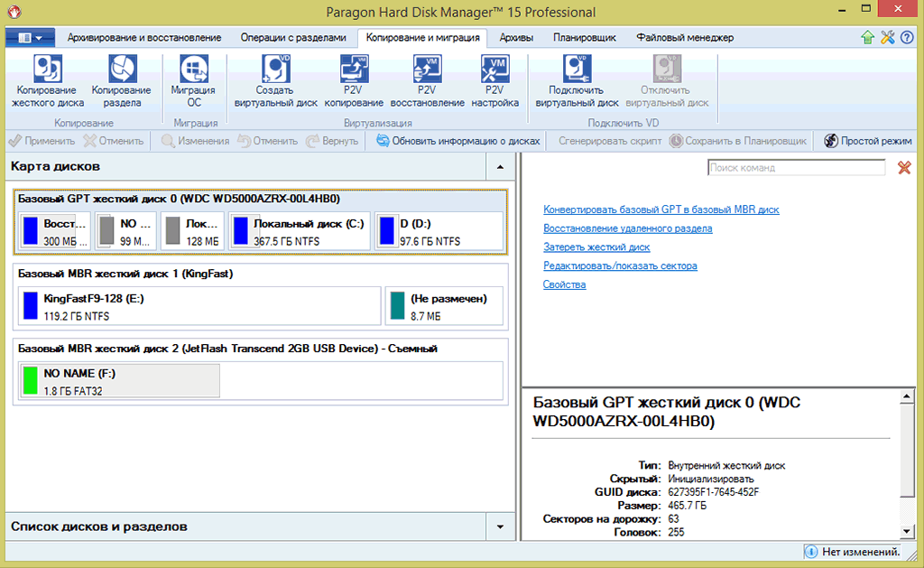Click the Копирование жесткого диска icon
This screenshot has height=568, width=924.
48,81
